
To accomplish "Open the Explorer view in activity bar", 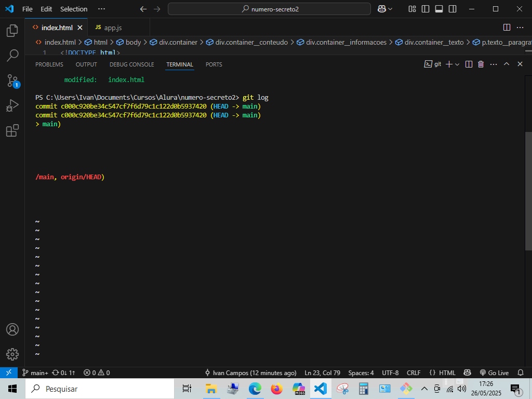I will [x=12, y=31].
